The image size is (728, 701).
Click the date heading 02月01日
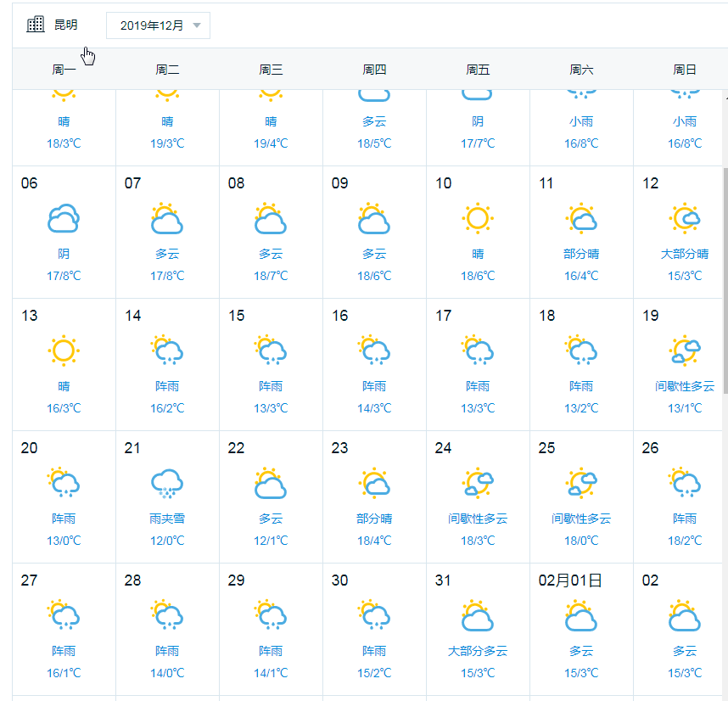coord(570,580)
